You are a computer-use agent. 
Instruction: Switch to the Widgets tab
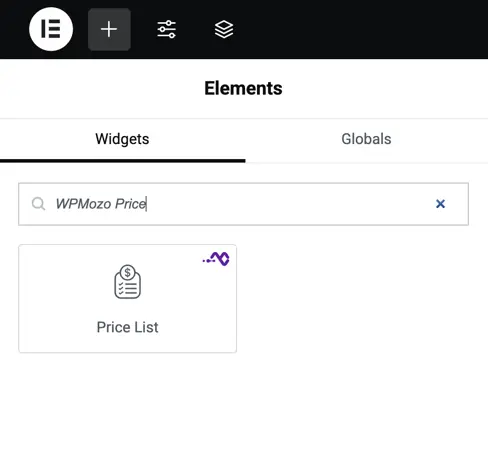(x=122, y=139)
